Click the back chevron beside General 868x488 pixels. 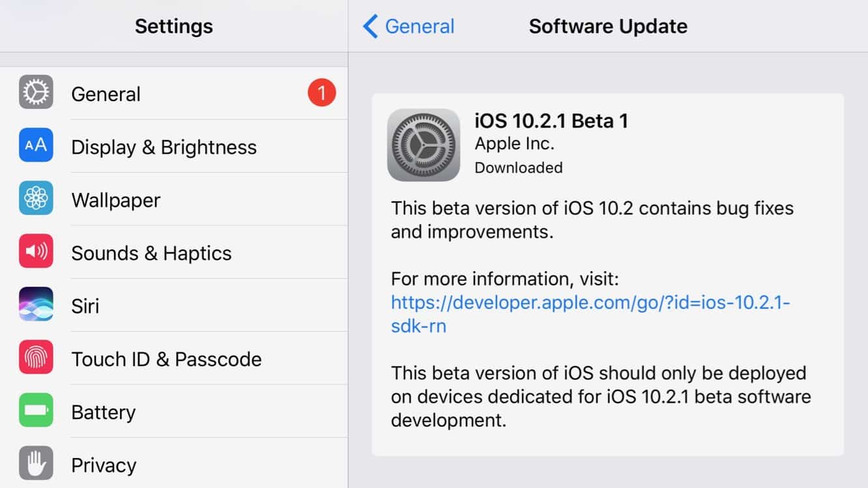click(370, 26)
